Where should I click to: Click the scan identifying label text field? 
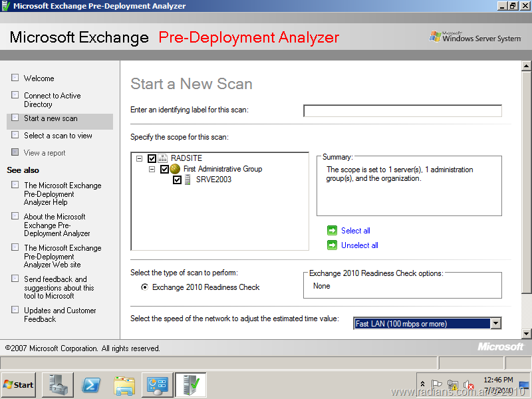(402, 111)
